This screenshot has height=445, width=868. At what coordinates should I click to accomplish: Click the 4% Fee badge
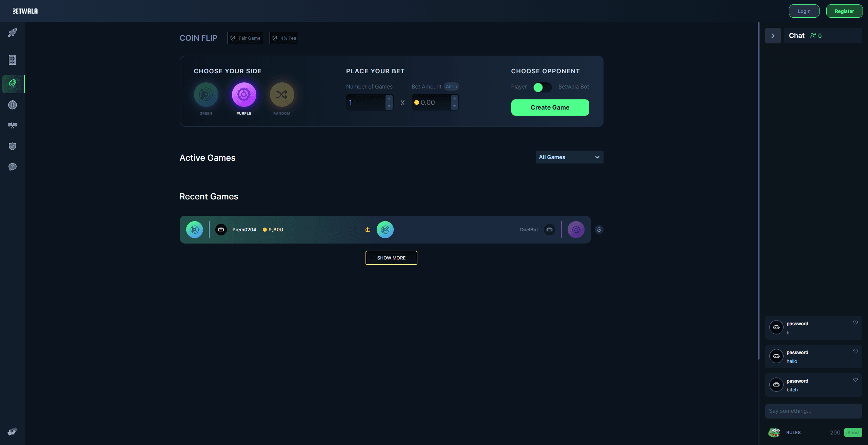click(x=284, y=38)
